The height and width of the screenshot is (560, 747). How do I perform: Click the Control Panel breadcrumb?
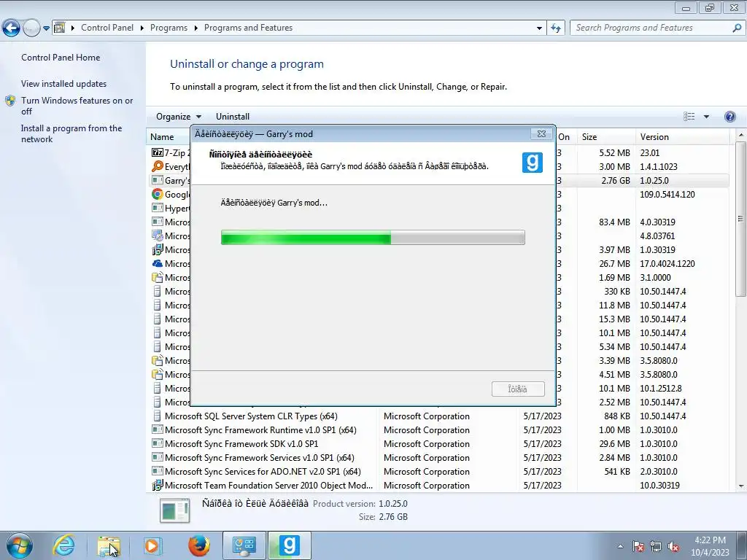pos(107,28)
